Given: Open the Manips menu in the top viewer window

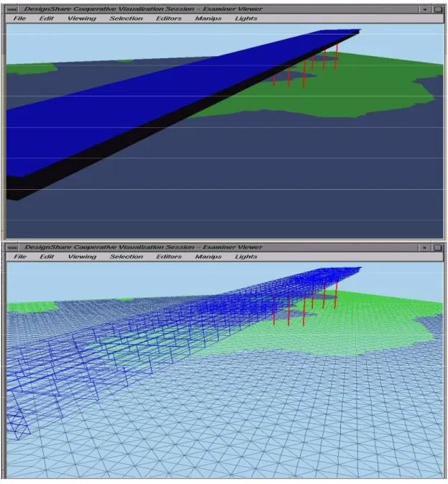Looking at the screenshot, I should point(209,19).
